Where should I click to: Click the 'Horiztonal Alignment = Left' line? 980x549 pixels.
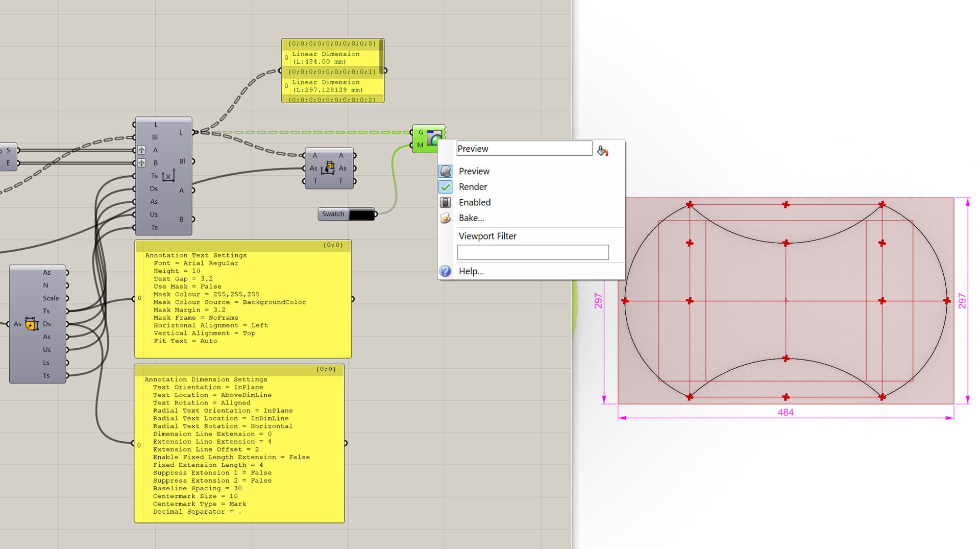tap(211, 325)
